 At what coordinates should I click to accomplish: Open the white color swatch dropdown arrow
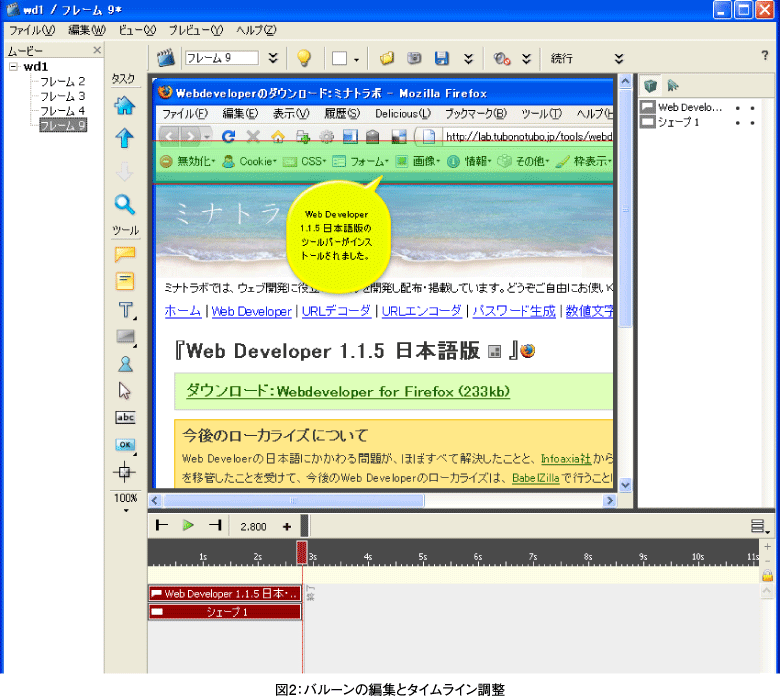pyautogui.click(x=356, y=60)
